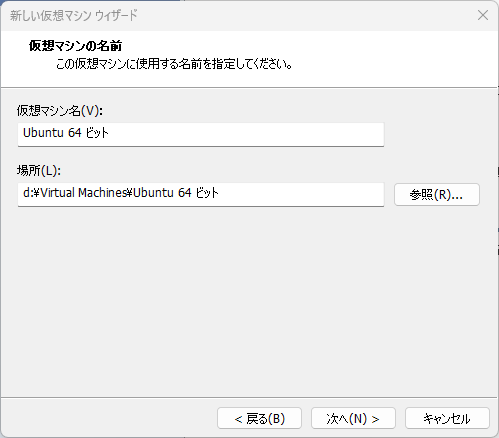Click the window title 新しい仮想マシン ウィザード
The image size is (499, 438).
pyautogui.click(x=74, y=16)
